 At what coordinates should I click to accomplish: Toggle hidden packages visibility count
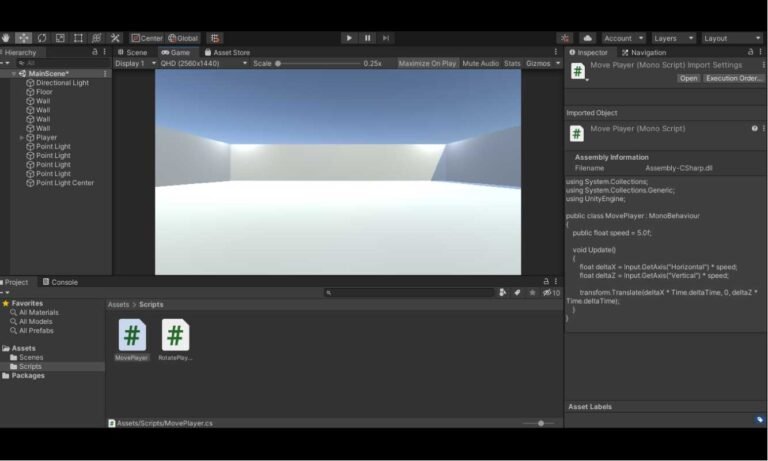coord(551,292)
